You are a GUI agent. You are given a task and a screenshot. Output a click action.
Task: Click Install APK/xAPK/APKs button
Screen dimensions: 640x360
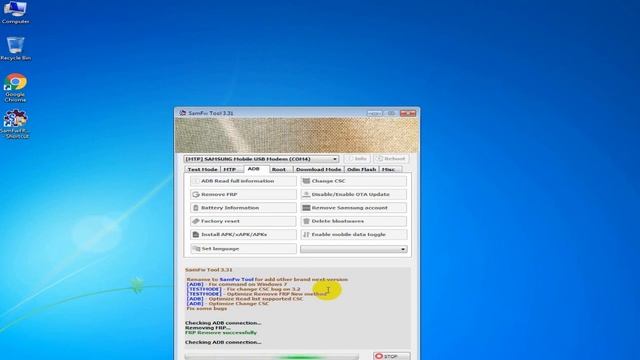click(x=243, y=235)
